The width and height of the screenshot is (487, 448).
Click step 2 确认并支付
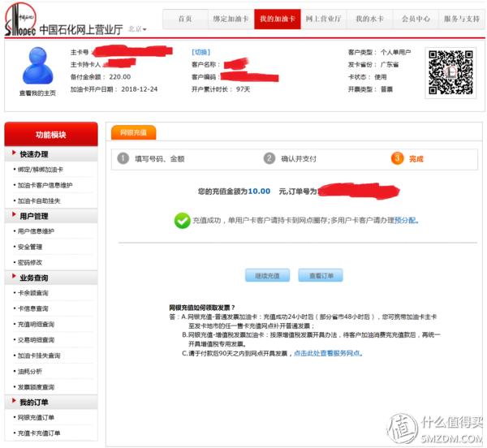pos(290,158)
